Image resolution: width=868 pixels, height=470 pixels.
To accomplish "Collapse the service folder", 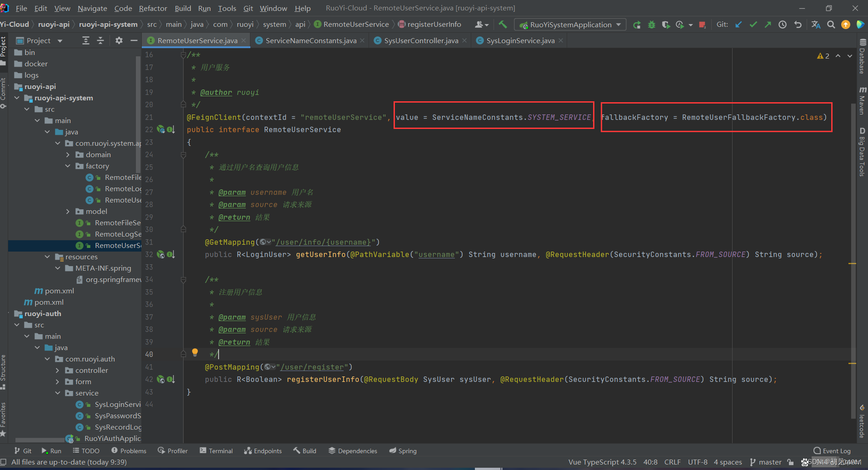I will tap(57, 393).
